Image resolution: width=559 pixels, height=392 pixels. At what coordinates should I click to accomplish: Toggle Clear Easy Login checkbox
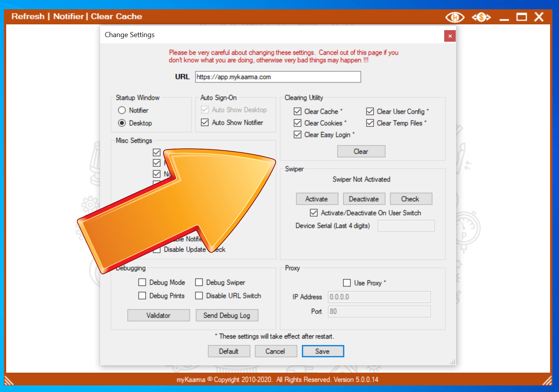(x=298, y=135)
